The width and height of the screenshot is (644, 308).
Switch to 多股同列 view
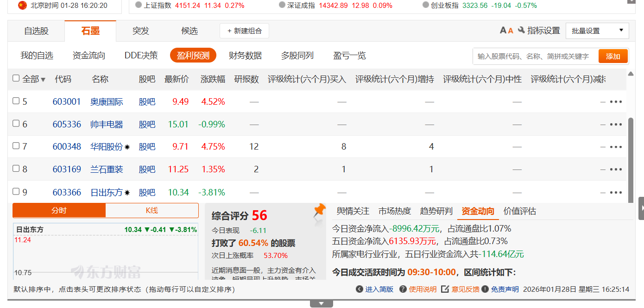[297, 56]
